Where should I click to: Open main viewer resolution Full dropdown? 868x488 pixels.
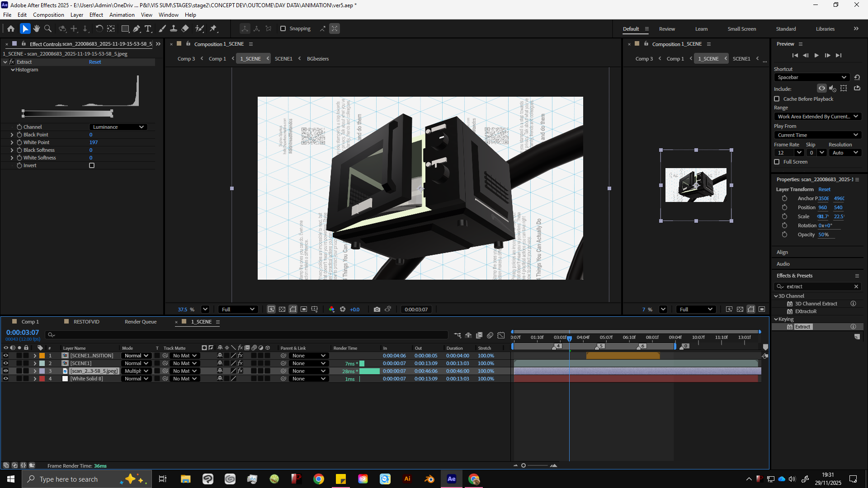238,310
